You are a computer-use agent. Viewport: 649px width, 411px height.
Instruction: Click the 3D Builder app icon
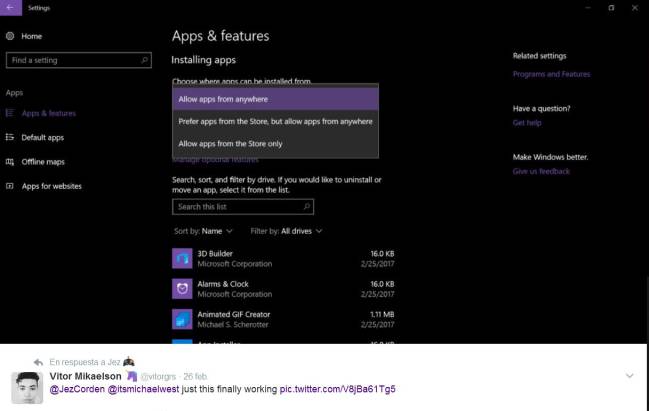pyautogui.click(x=182, y=258)
